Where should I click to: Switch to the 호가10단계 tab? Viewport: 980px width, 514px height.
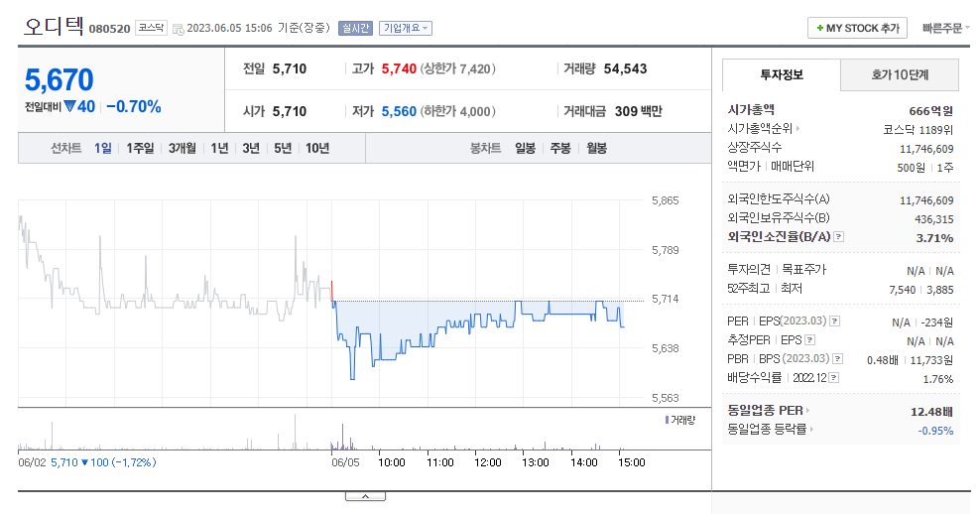900,75
